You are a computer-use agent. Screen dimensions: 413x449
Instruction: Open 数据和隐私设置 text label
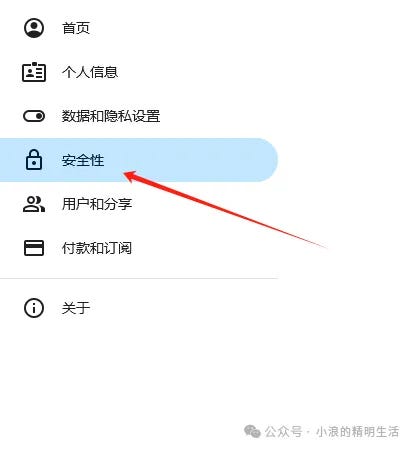click(x=111, y=116)
